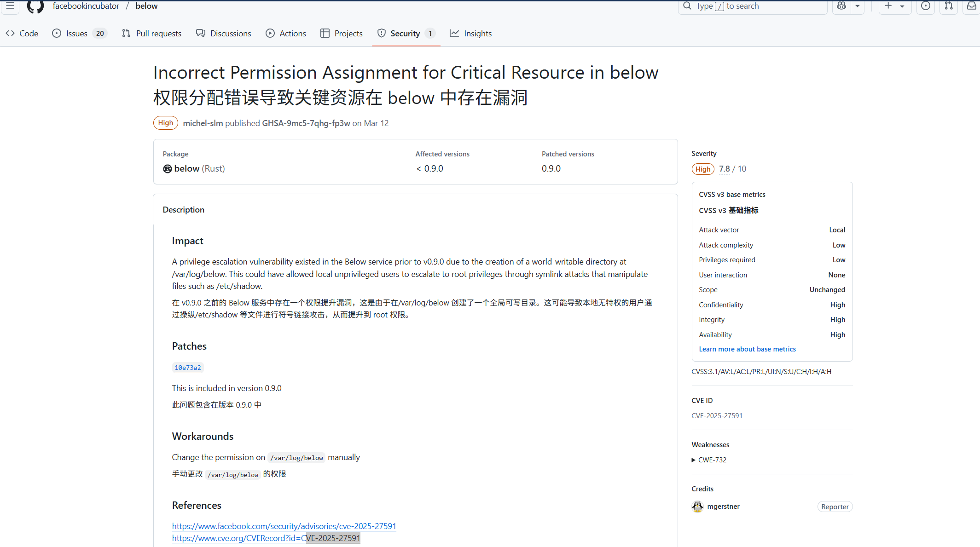This screenshot has height=547, width=980.
Task: Click the Security count badge 1
Action: click(430, 34)
